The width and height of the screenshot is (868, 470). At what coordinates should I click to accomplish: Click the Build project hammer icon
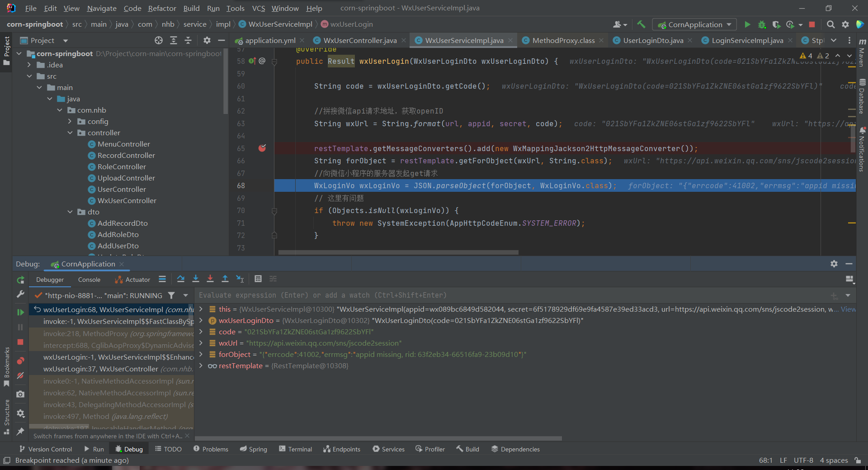click(641, 24)
